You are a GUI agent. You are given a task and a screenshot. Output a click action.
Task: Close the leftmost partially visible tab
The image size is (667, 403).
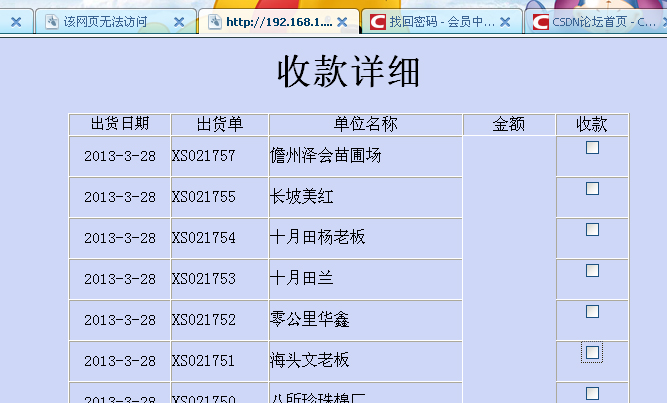coord(16,22)
